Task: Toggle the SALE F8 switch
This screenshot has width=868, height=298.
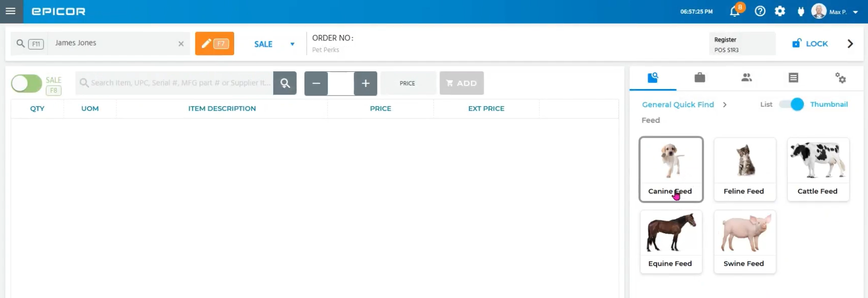Action: point(27,83)
